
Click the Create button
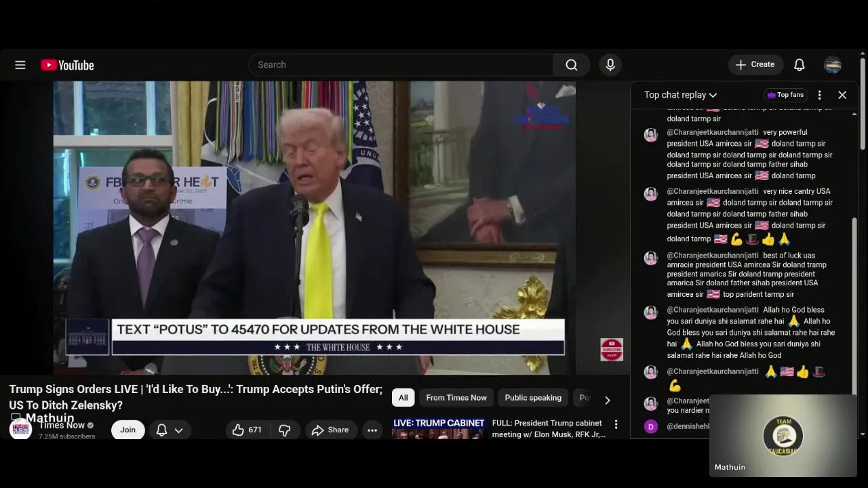[755, 65]
